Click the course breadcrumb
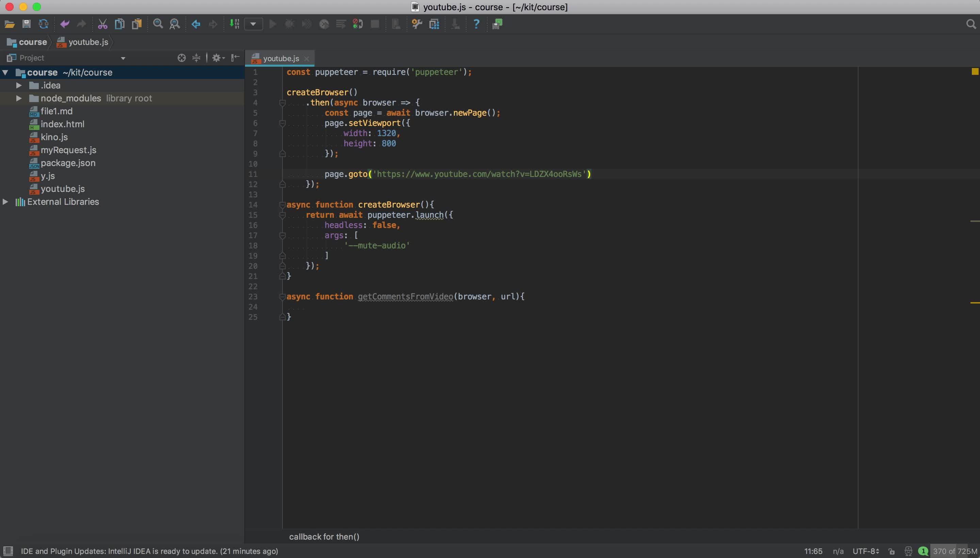Image resolution: width=980 pixels, height=558 pixels. coord(27,42)
